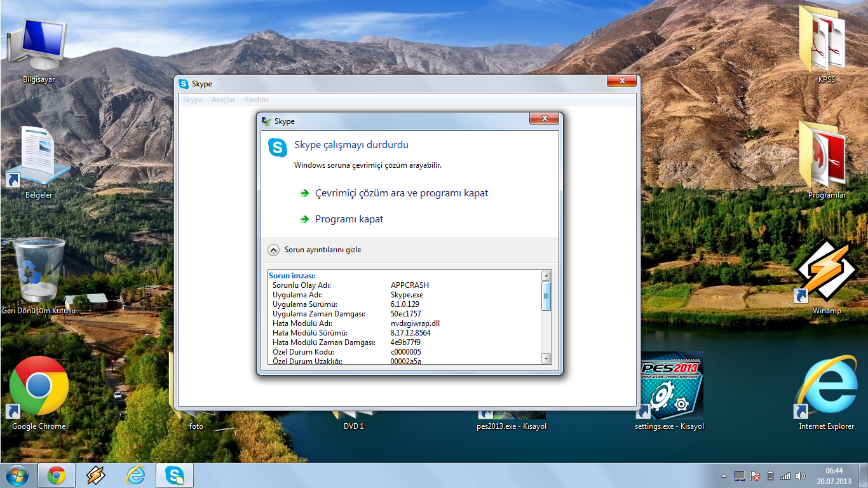Viewport: 868px width, 488px height.
Task: Open Internet Explorer from the taskbar
Action: pyautogui.click(x=135, y=475)
